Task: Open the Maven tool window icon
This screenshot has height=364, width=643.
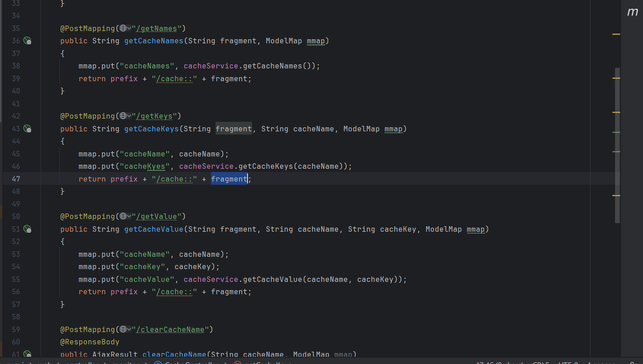Action: (632, 12)
